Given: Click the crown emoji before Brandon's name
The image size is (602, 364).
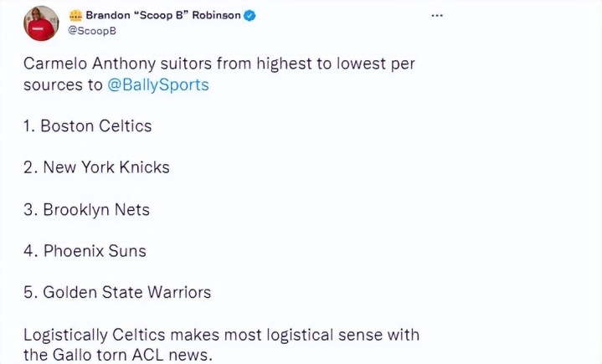Looking at the screenshot, I should 75,15.
